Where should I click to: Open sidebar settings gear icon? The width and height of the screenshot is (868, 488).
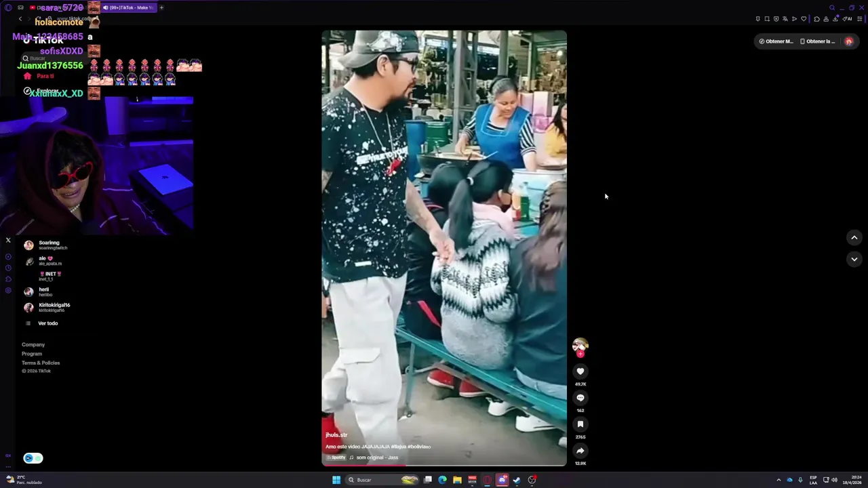8,291
